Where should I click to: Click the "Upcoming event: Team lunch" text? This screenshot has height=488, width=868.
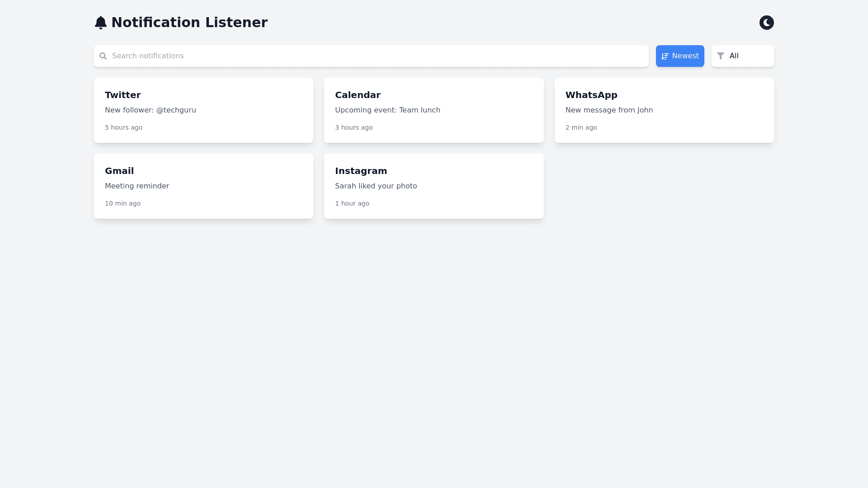387,110
